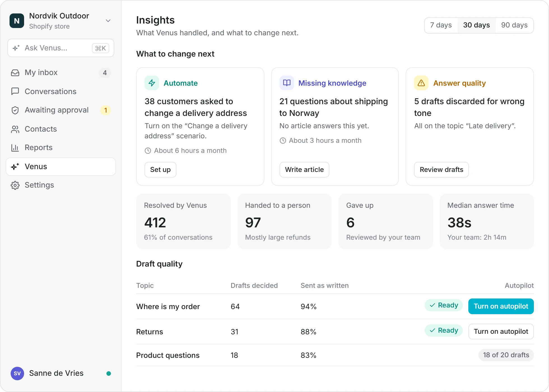Open the Resolved by Venus stat card
The width and height of the screenshot is (549, 392).
tap(183, 221)
